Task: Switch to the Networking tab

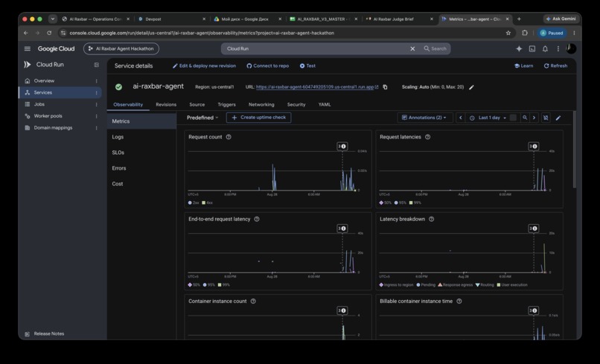Action: tap(261, 104)
